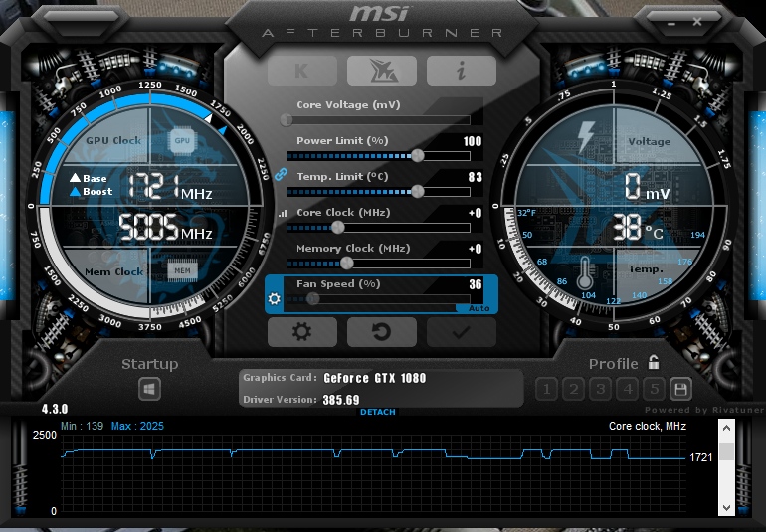Image resolution: width=766 pixels, height=532 pixels.
Task: Open settings with the gear button
Action: pyautogui.click(x=301, y=332)
